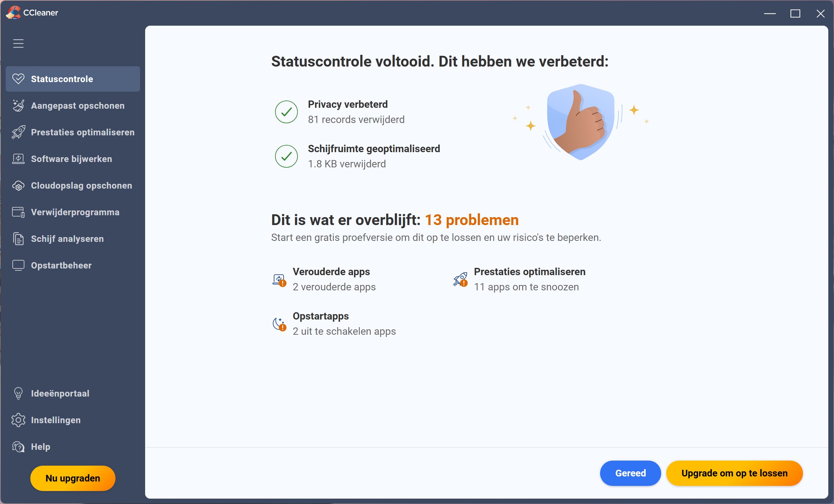Click the Opstartbeheer monitor icon
Screen dimensions: 834x504
tap(18, 265)
